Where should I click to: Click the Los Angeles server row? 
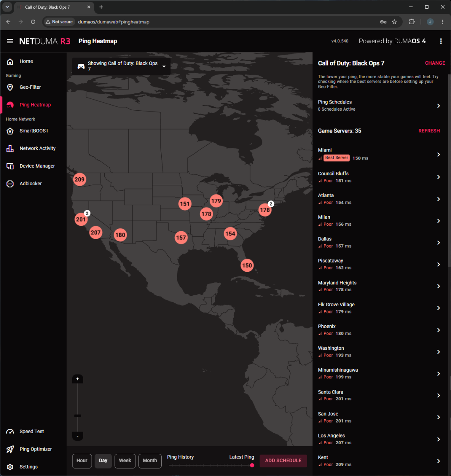point(379,439)
